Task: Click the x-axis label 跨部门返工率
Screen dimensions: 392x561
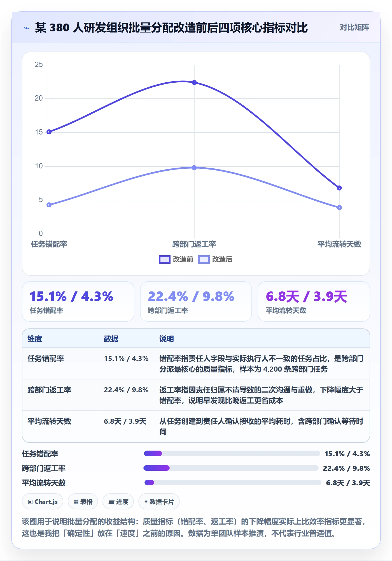Action: click(x=194, y=244)
